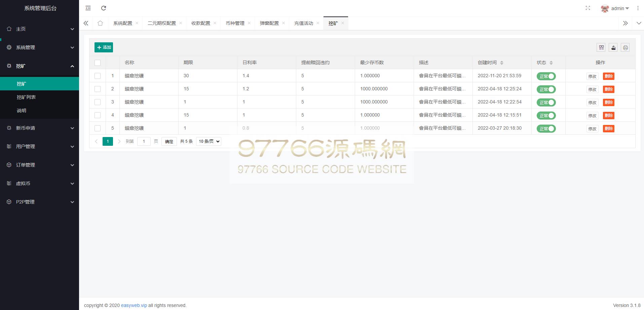
Task: Click the print table icon
Action: [625, 47]
